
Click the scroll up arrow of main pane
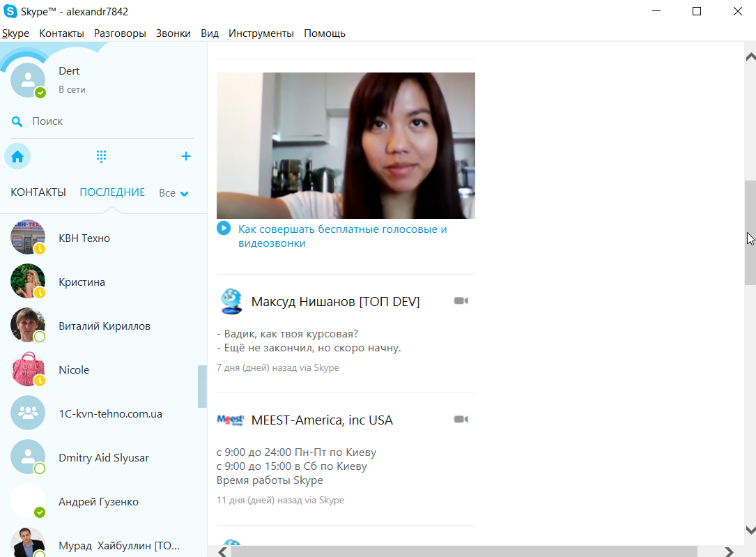[x=750, y=57]
